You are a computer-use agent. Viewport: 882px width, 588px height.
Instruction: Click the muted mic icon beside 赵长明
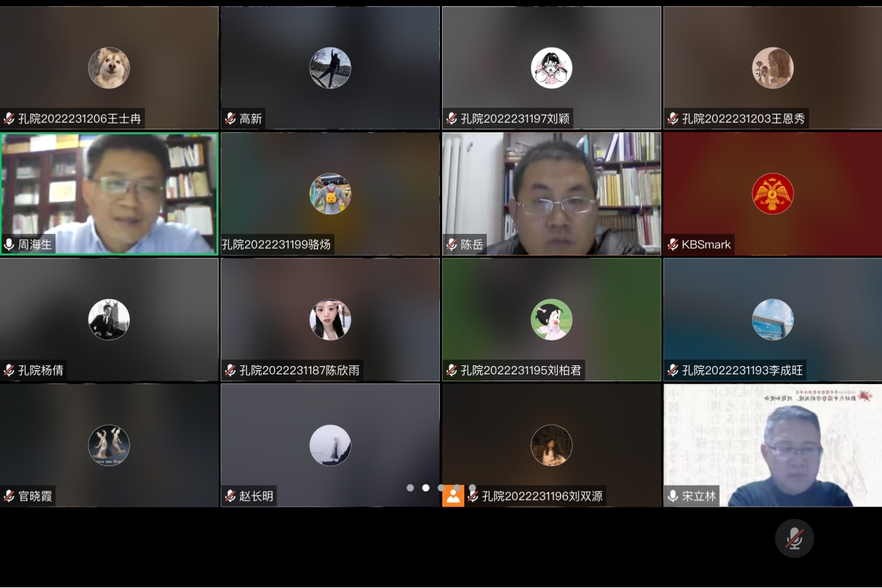point(230,496)
